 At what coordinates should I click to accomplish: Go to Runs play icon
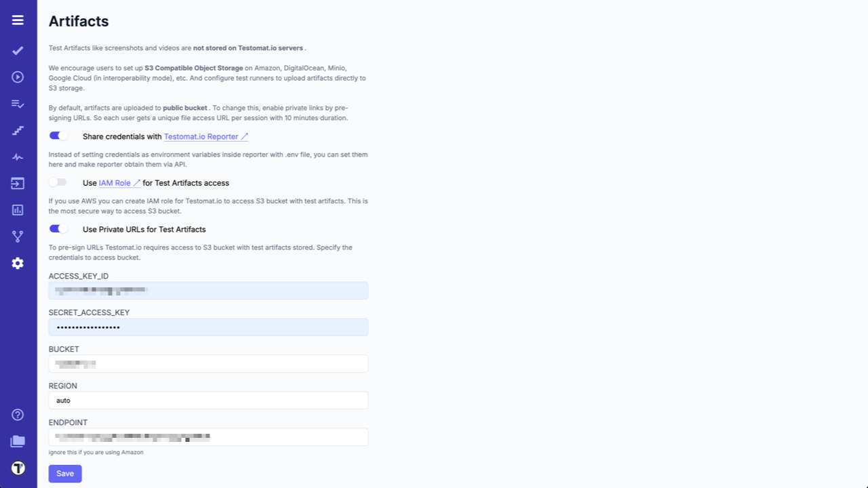pyautogui.click(x=18, y=77)
